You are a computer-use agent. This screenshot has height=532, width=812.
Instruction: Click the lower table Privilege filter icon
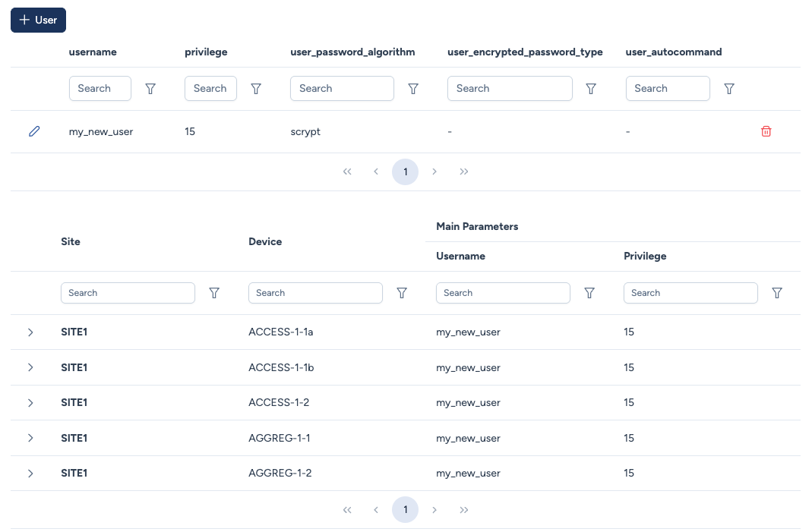point(777,293)
